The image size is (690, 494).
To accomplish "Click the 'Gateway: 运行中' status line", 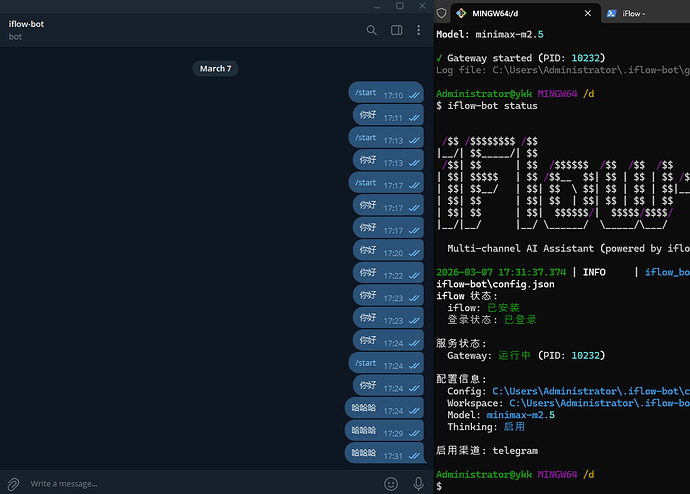I will tap(526, 355).
